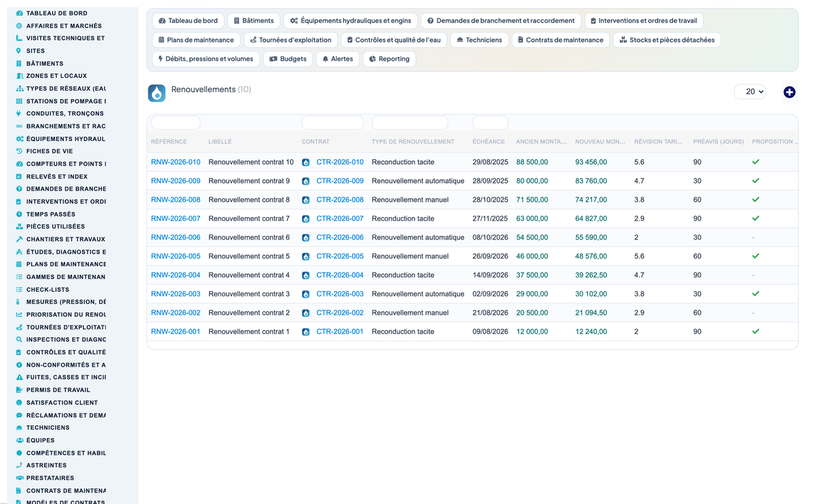Select Relevés et index in sidebar

(x=57, y=176)
